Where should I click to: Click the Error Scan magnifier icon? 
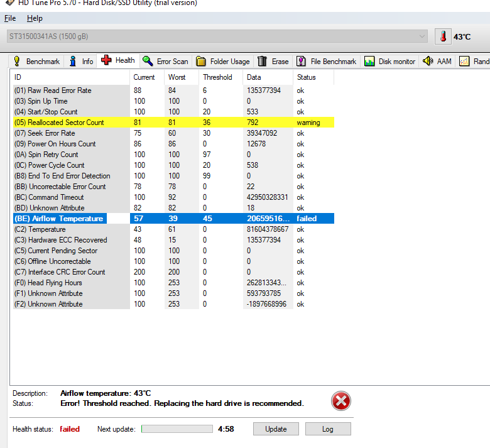(x=148, y=61)
